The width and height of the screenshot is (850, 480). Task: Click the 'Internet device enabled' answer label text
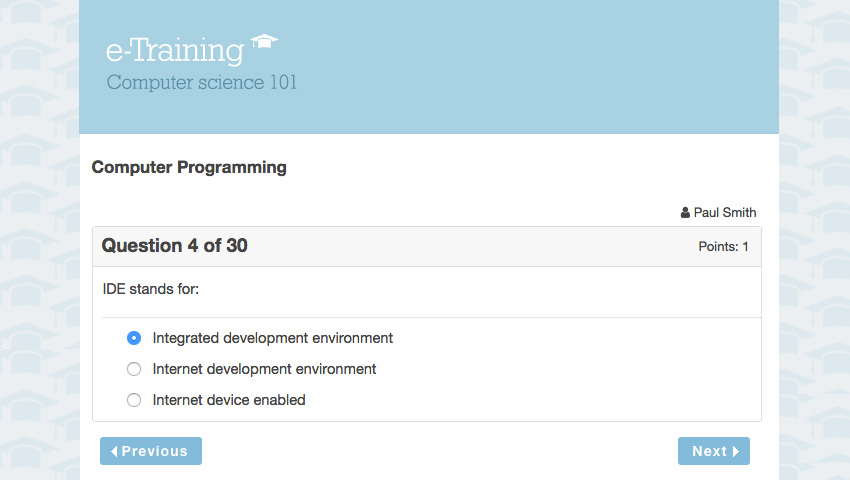click(x=229, y=400)
